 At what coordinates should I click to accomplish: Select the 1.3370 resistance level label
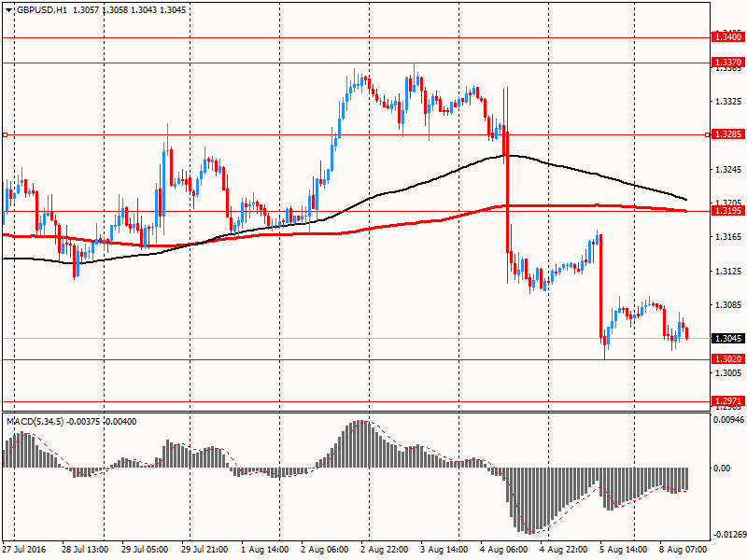pos(726,63)
